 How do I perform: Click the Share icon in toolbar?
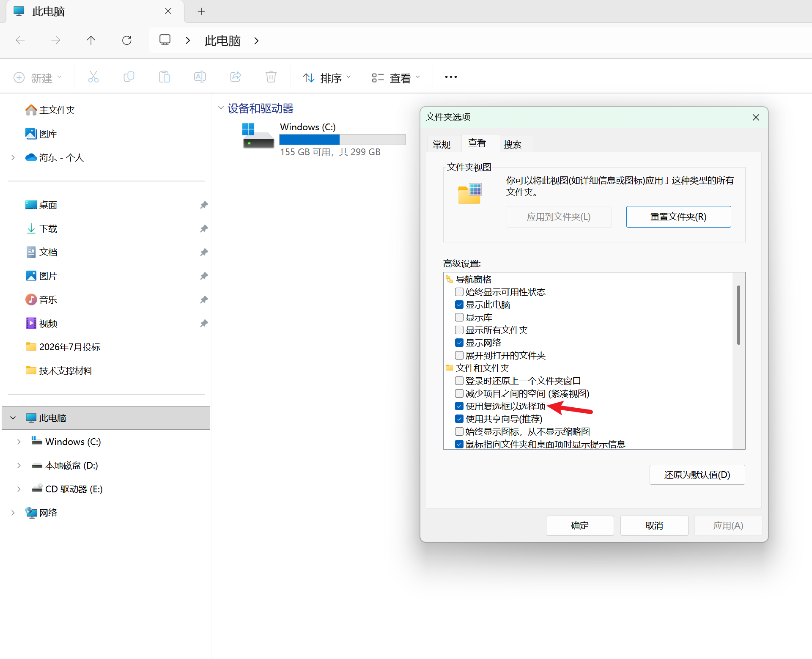pyautogui.click(x=236, y=77)
